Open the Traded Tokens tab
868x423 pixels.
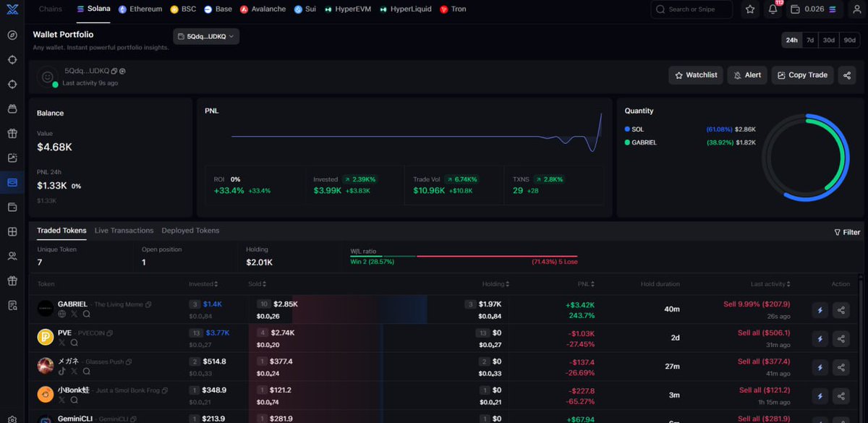tap(61, 231)
